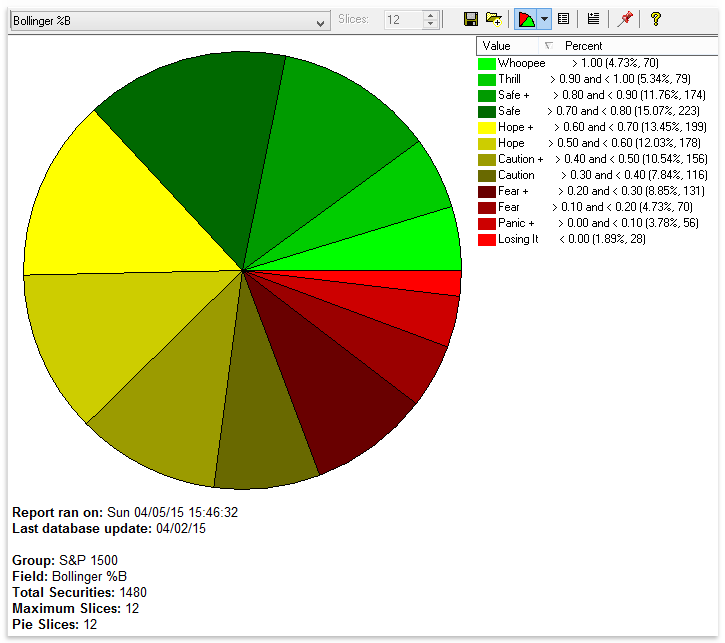
Task: Click the '> 0.70 and < 0.80 (15.07%, 223)' value
Action: point(623,111)
